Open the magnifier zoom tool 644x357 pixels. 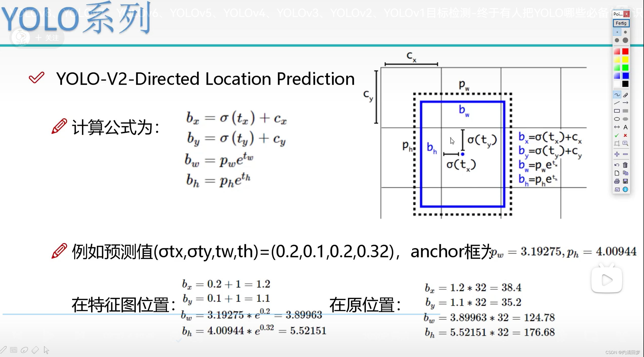point(625,143)
